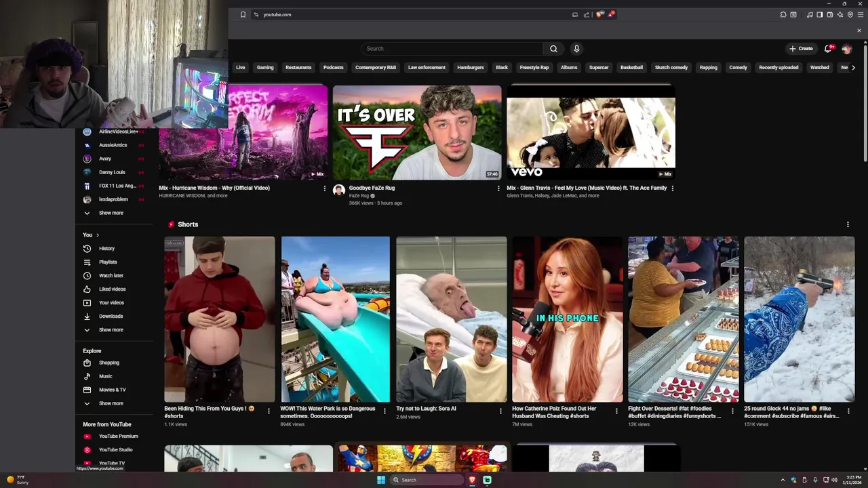Click the Goodbye FaZe Rug video title
This screenshot has height=488, width=868.
[x=372, y=188]
